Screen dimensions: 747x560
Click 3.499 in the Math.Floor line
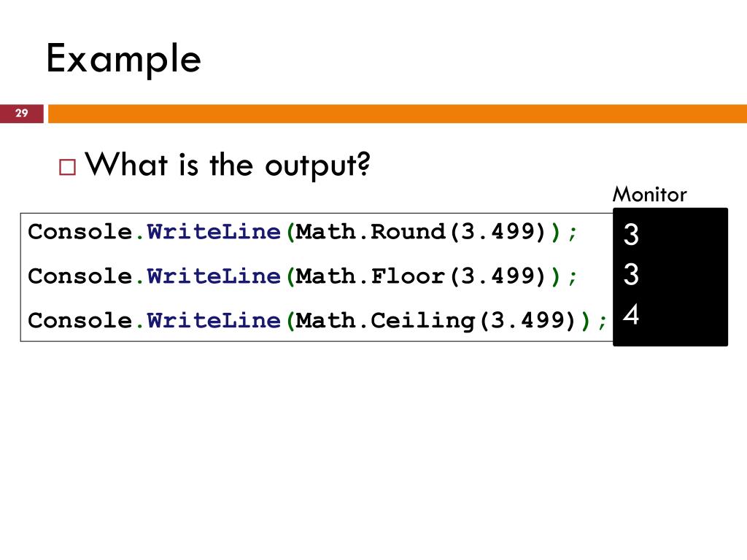[498, 276]
